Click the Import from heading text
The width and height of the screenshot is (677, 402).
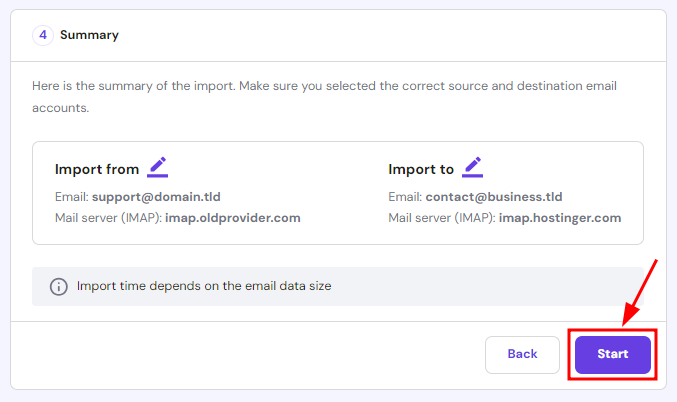(x=97, y=169)
